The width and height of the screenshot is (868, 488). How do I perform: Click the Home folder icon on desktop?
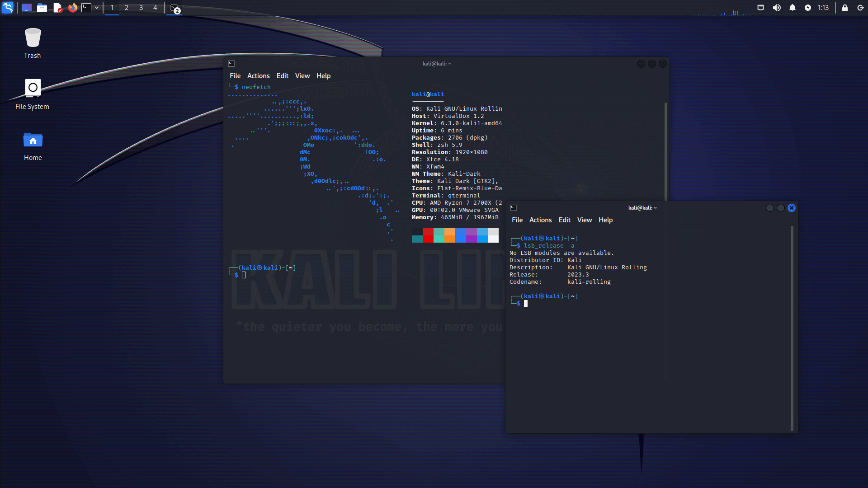(33, 141)
